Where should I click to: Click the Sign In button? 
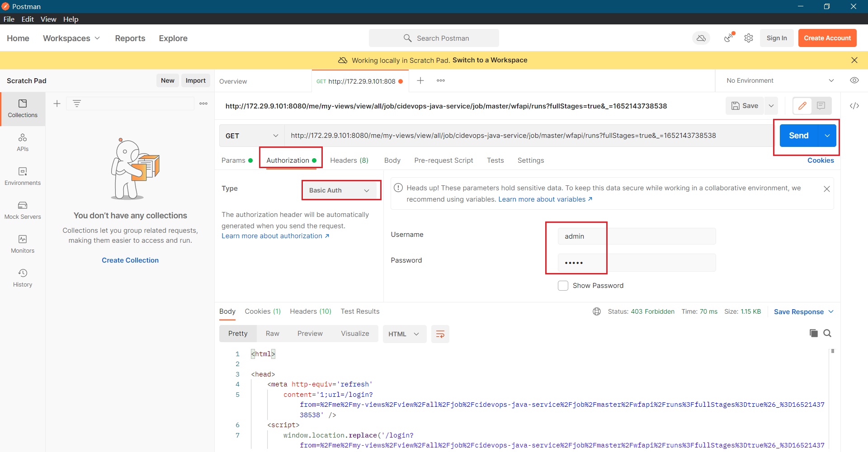(777, 38)
